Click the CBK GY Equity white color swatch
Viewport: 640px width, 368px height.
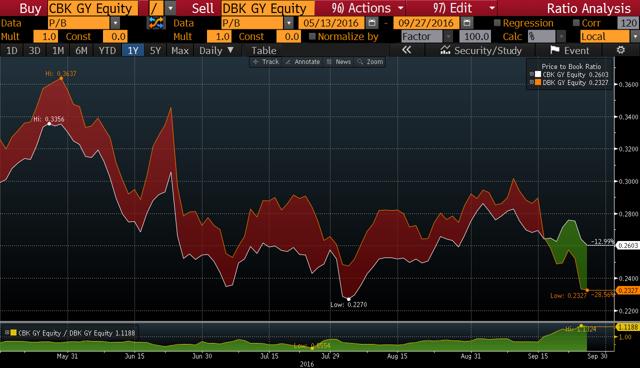pyautogui.click(x=538, y=74)
